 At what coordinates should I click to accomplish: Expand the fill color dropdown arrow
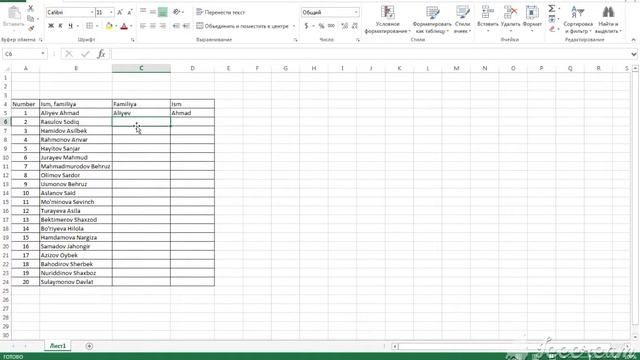tap(116, 26)
